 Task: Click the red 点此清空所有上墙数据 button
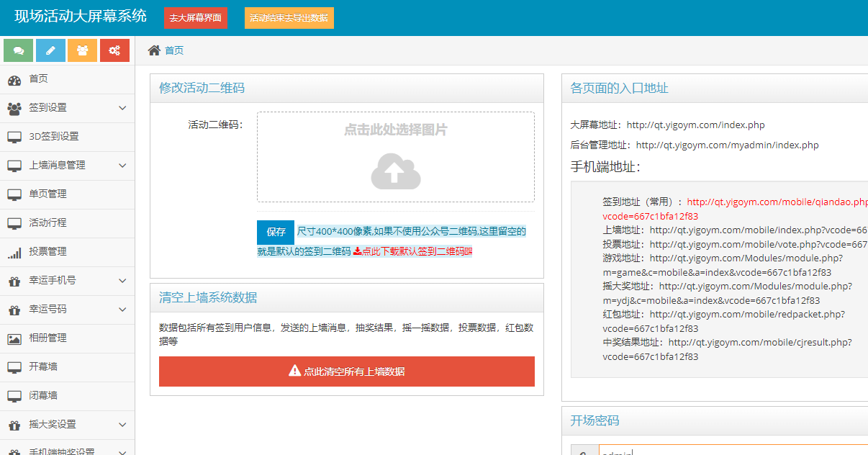[346, 371]
